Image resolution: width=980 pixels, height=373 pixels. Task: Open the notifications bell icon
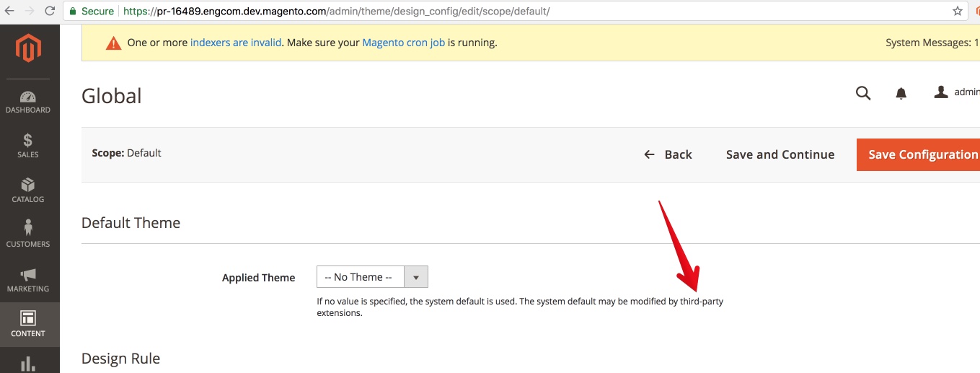(x=901, y=93)
